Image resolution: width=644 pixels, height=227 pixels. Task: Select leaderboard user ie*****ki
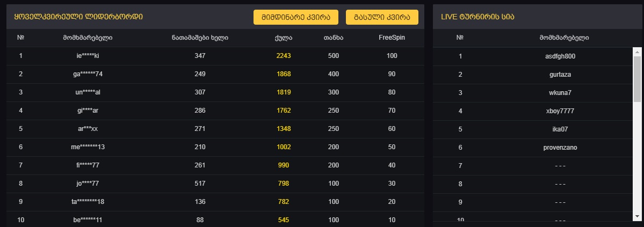[x=88, y=56]
